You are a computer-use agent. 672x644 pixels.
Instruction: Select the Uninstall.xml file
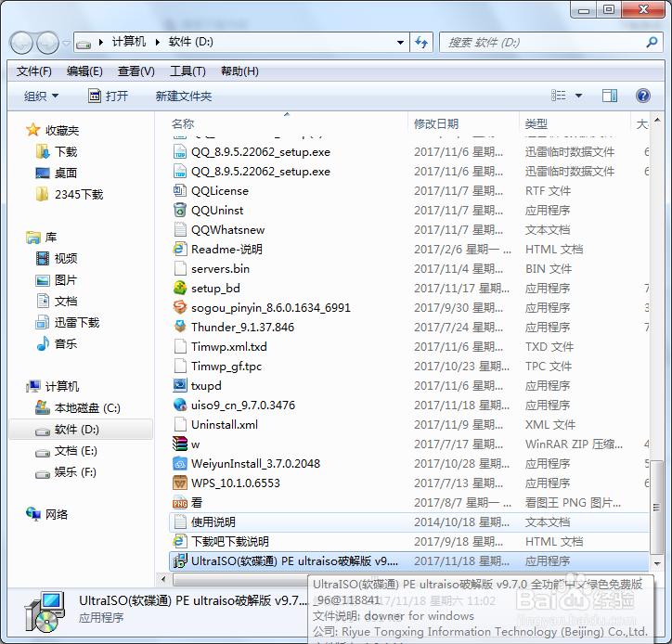(225, 425)
